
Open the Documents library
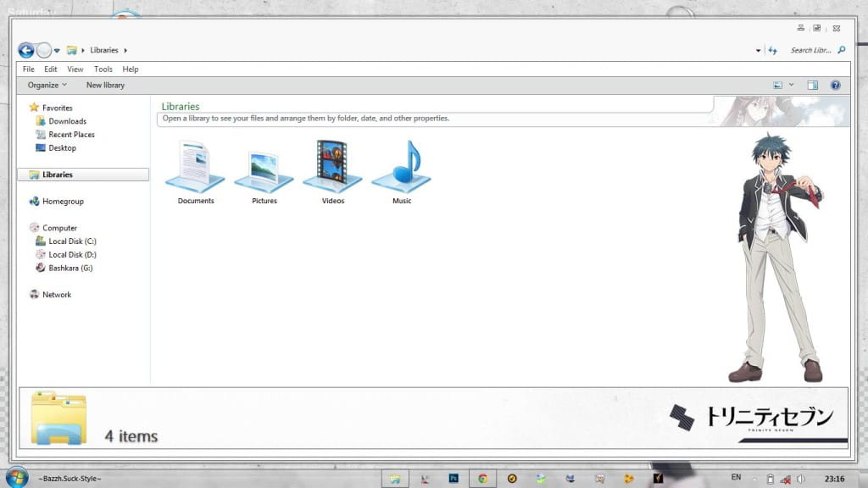195,168
